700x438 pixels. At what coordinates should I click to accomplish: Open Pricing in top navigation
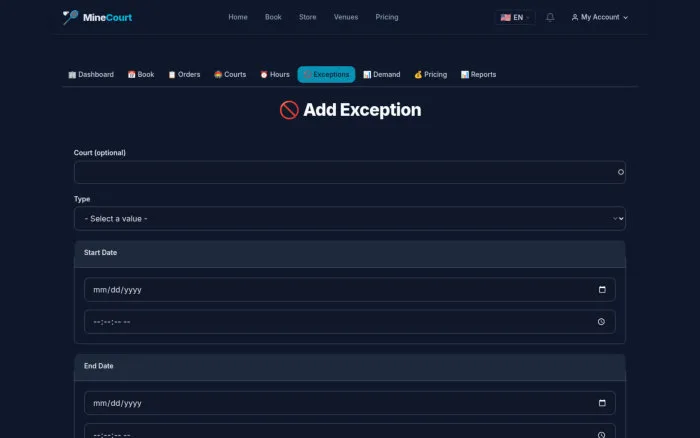[x=387, y=17]
